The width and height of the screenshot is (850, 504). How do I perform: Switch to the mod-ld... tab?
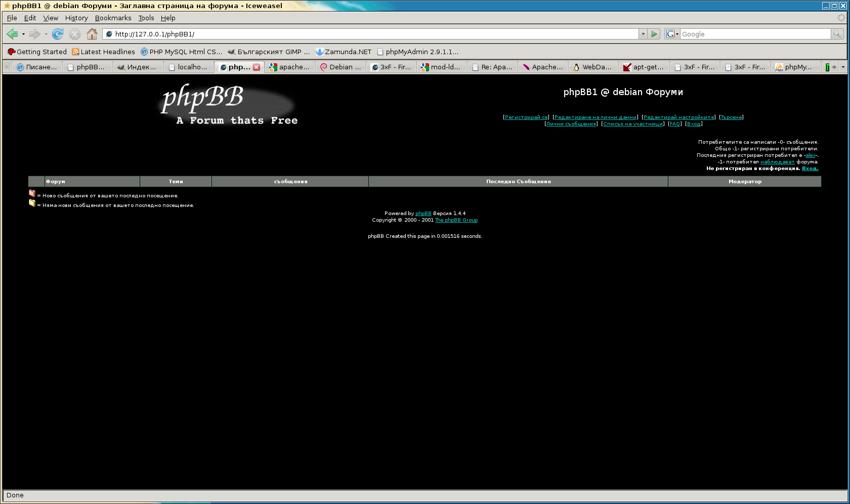[x=442, y=67]
